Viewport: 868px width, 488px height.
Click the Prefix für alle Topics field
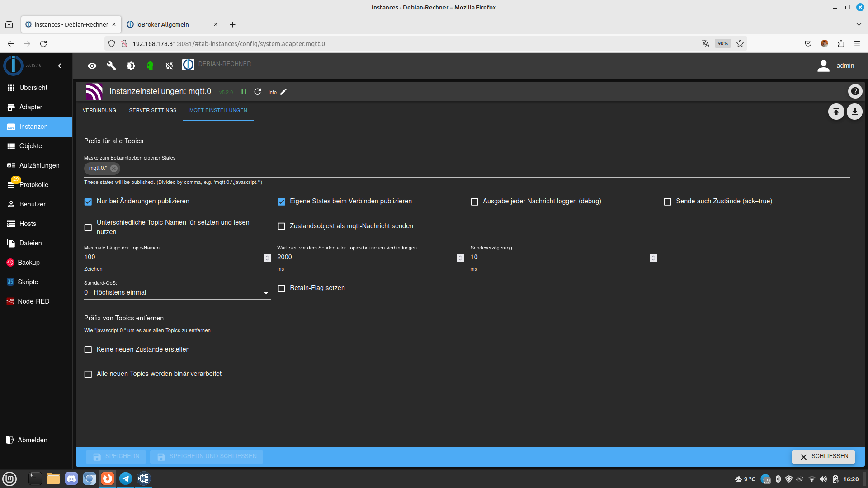tap(274, 141)
